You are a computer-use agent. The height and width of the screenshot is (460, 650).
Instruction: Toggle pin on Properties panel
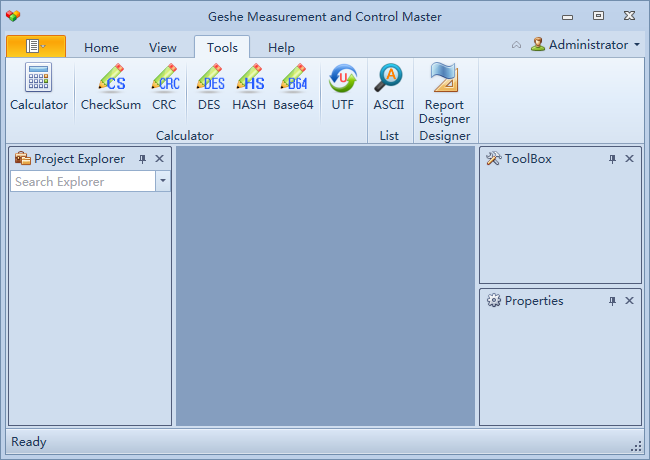point(612,301)
